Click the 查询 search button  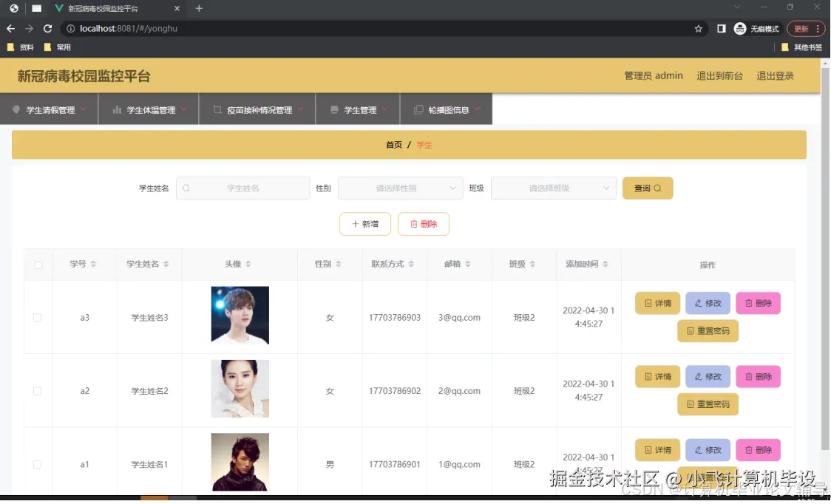coord(648,188)
